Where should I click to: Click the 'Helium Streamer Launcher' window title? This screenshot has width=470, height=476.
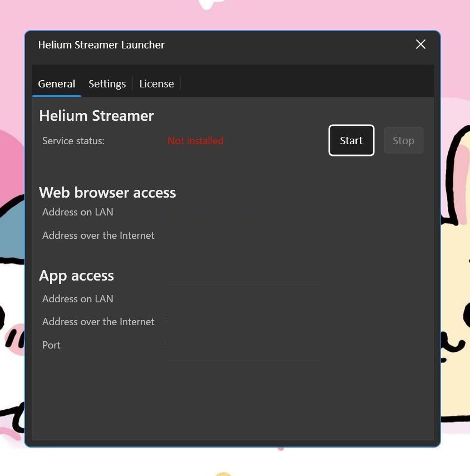pyautogui.click(x=101, y=45)
